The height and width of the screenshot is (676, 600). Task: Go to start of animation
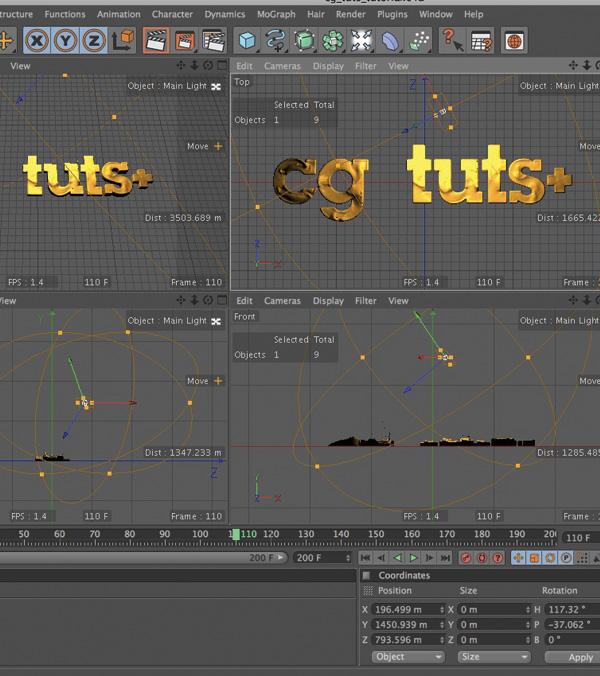pyautogui.click(x=365, y=558)
